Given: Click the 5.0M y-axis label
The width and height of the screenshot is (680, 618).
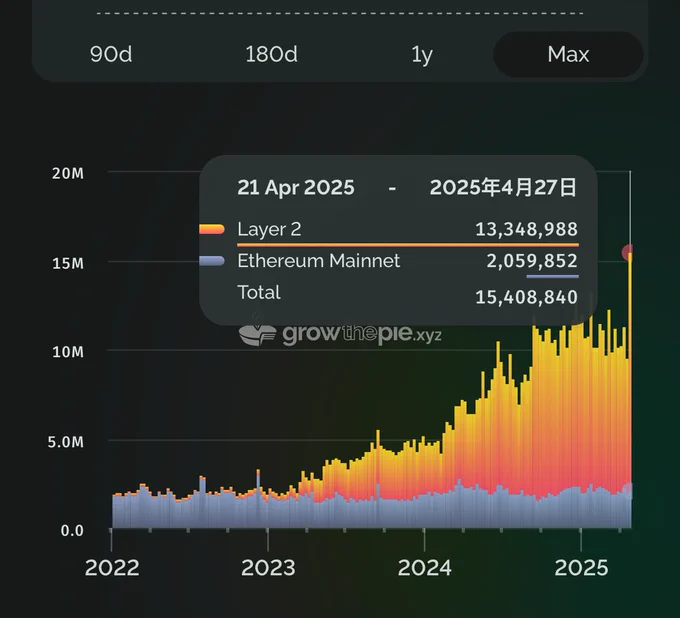Looking at the screenshot, I should [65, 442].
